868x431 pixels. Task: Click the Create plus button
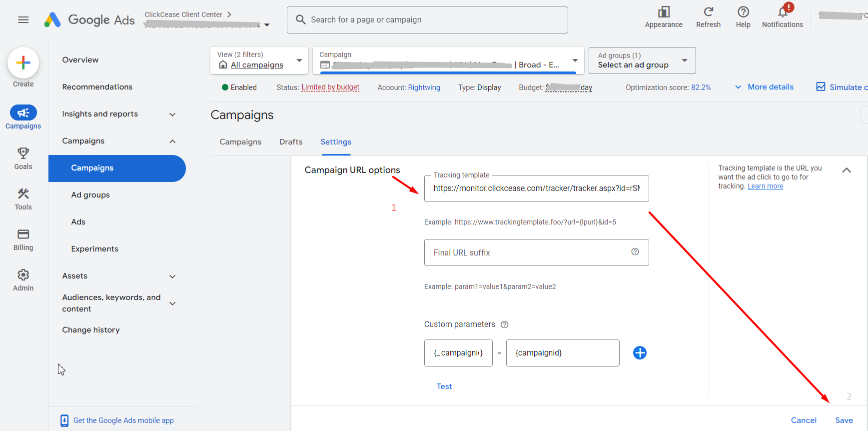click(x=23, y=63)
